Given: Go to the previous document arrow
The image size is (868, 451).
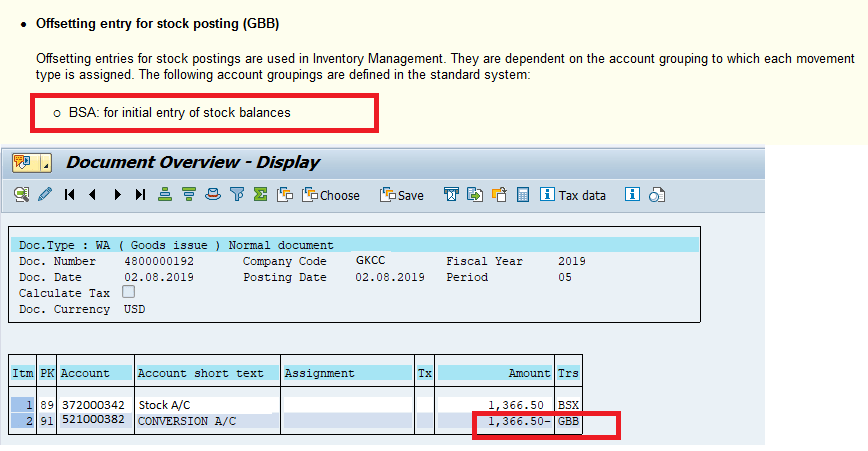Looking at the screenshot, I should click(92, 195).
